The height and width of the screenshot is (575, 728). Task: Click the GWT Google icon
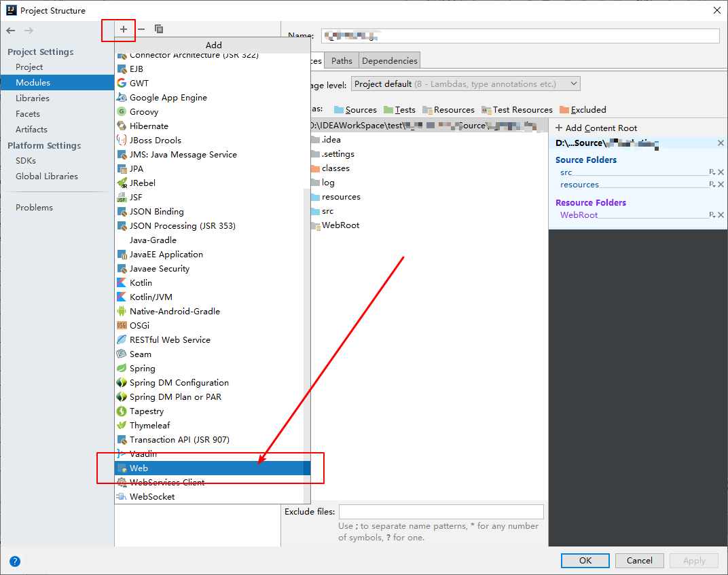122,83
